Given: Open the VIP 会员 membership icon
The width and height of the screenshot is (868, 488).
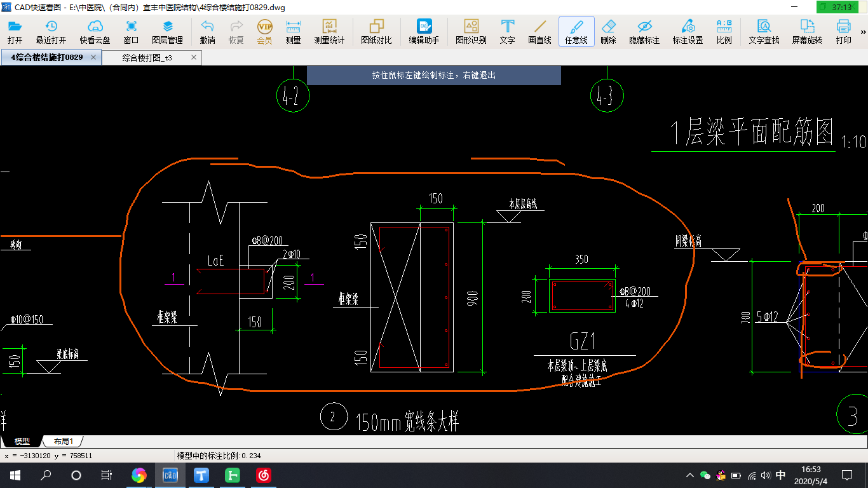Looking at the screenshot, I should (x=264, y=32).
